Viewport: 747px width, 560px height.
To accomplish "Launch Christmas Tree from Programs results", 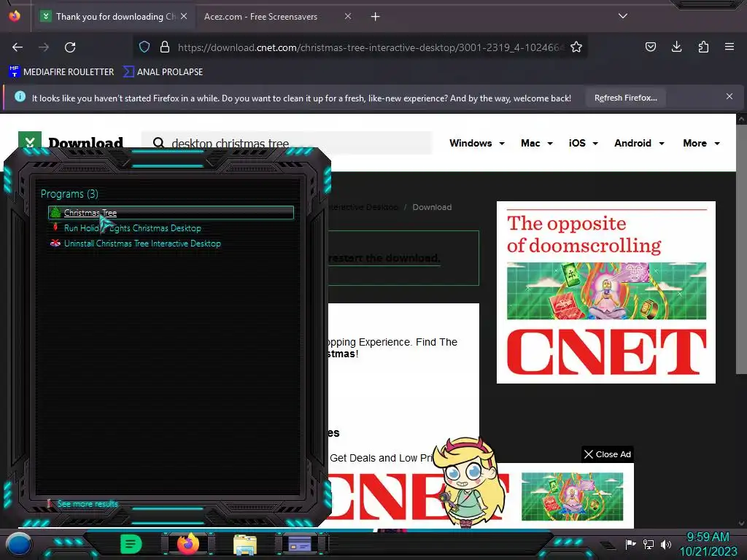I will [171, 213].
